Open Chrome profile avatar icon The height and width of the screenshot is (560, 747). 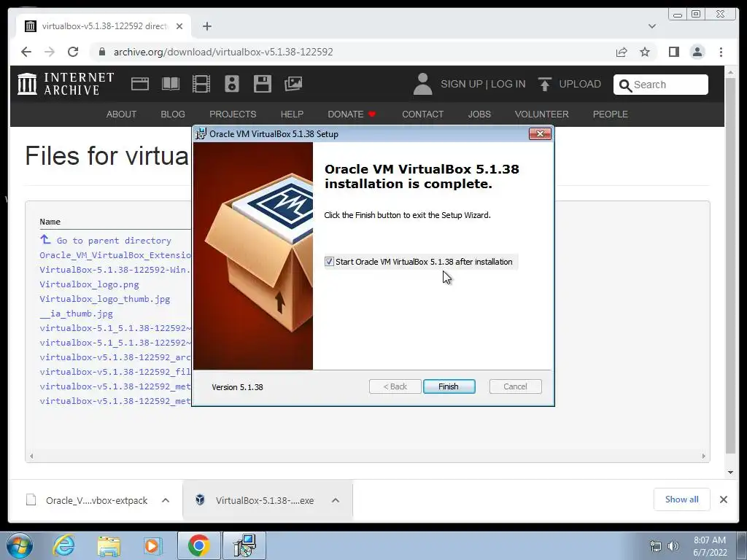pos(697,52)
